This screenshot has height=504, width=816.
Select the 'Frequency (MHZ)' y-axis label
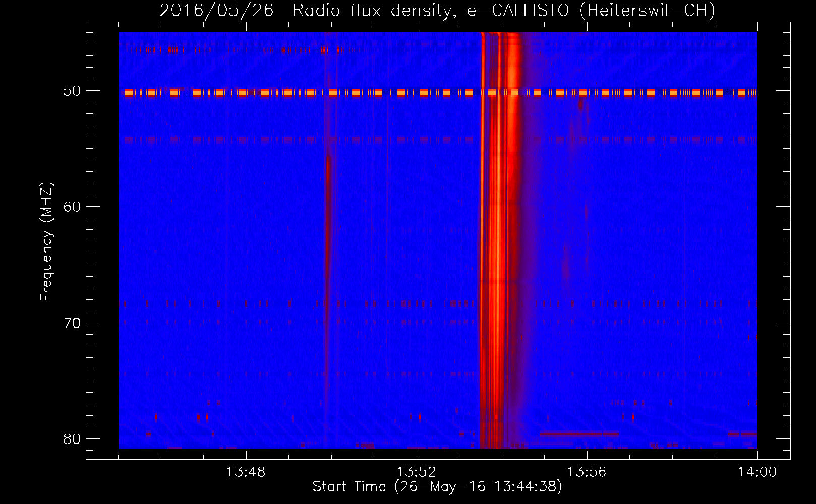click(46, 242)
